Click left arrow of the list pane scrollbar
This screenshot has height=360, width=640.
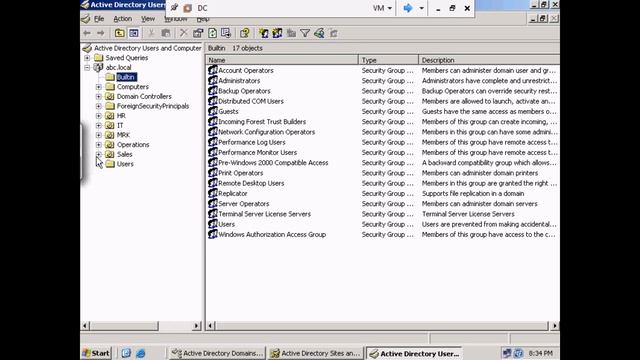pos(211,326)
